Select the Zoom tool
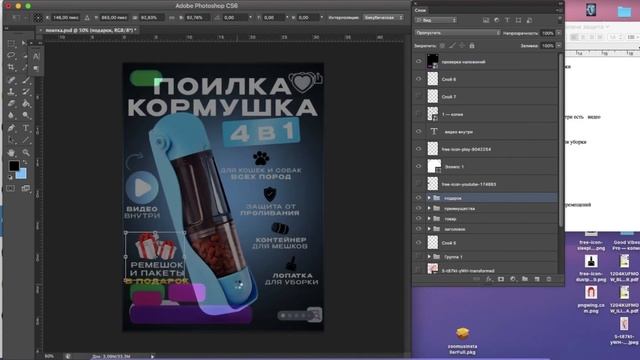Screen dimensions: 640x360 pyautogui.click(x=26, y=153)
